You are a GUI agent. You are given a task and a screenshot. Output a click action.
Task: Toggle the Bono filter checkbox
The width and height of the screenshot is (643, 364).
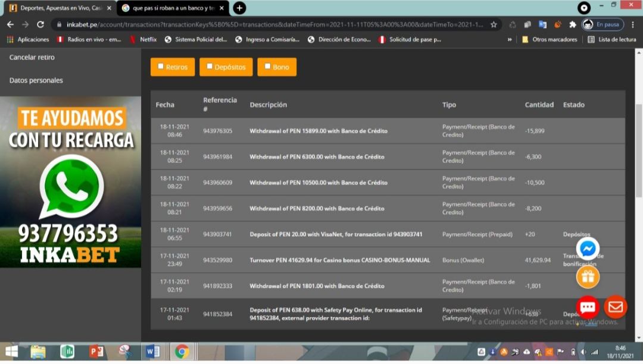point(267,67)
